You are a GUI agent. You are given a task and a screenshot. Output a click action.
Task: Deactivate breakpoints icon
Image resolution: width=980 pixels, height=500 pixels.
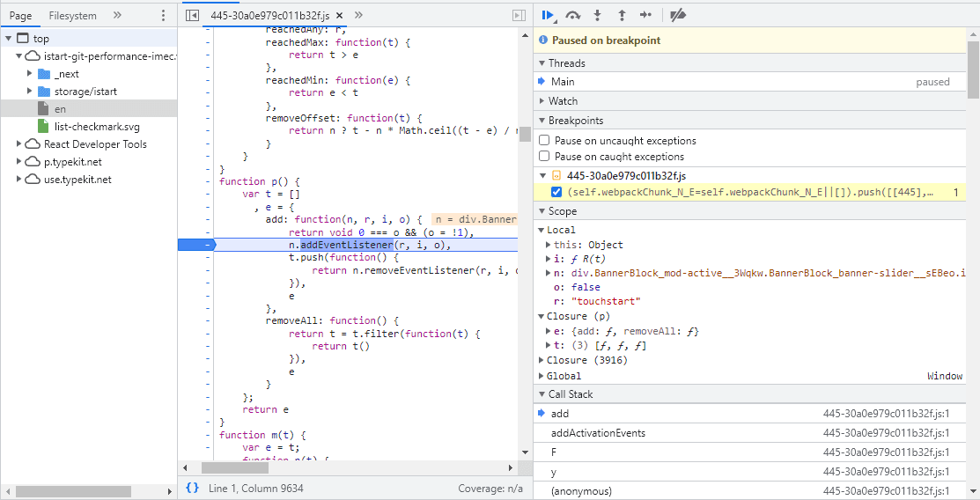677,15
